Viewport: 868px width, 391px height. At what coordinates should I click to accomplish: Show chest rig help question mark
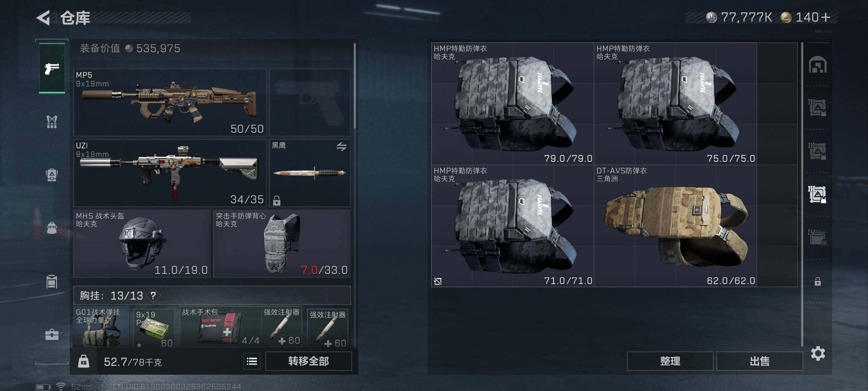pyautogui.click(x=153, y=296)
